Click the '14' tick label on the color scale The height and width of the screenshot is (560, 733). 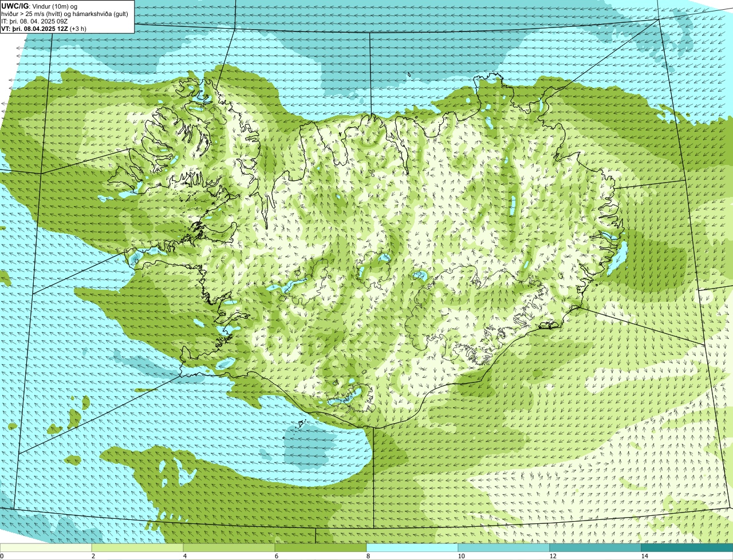tap(644, 556)
